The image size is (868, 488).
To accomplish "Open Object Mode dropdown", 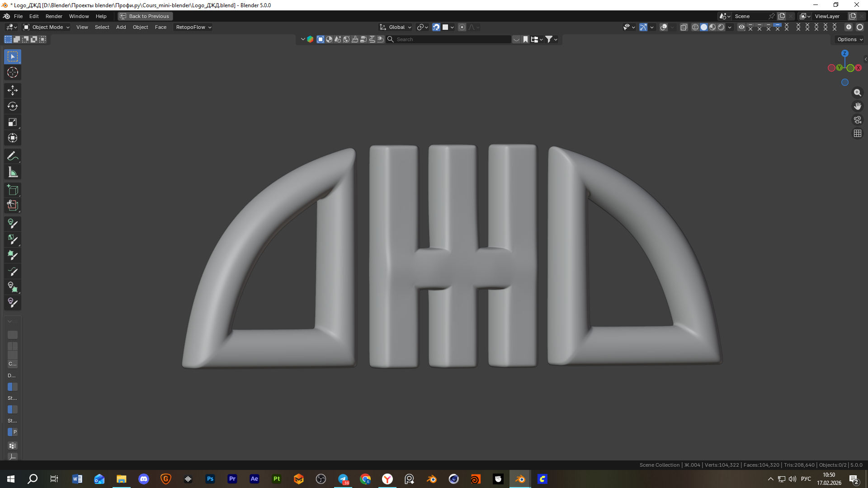I will (x=47, y=27).
